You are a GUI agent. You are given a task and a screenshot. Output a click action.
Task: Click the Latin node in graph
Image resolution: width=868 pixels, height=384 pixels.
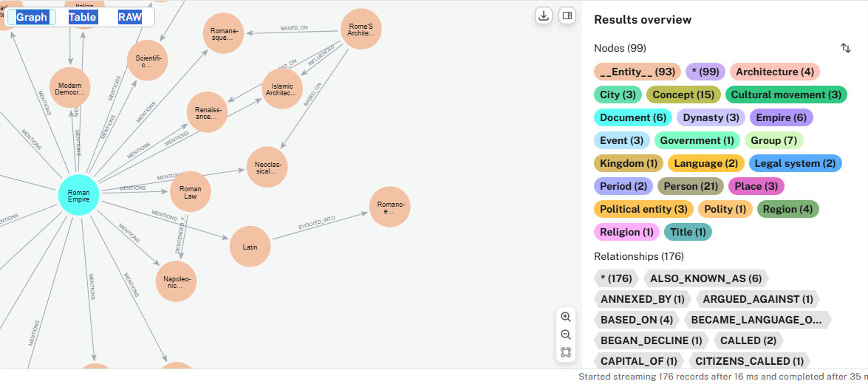click(250, 247)
